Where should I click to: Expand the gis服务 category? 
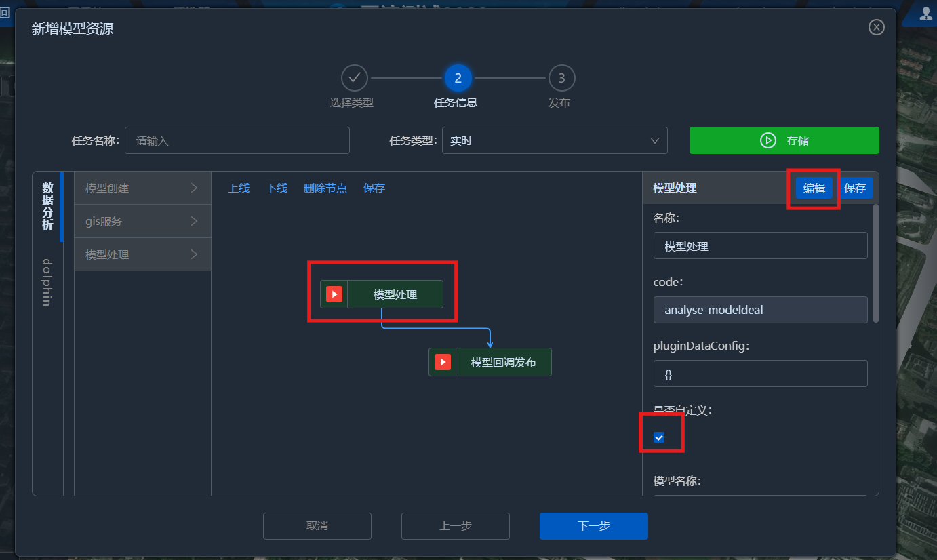(x=142, y=221)
